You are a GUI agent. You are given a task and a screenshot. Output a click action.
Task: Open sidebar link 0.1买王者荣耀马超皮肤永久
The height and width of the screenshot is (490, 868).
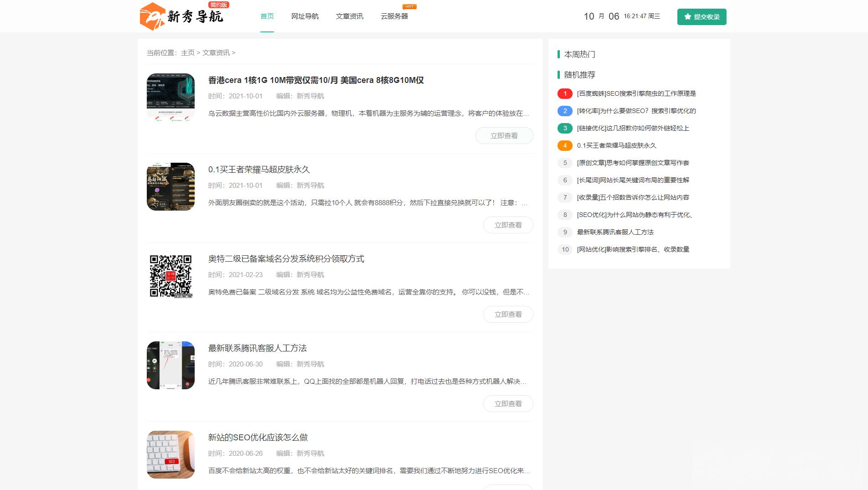click(617, 145)
